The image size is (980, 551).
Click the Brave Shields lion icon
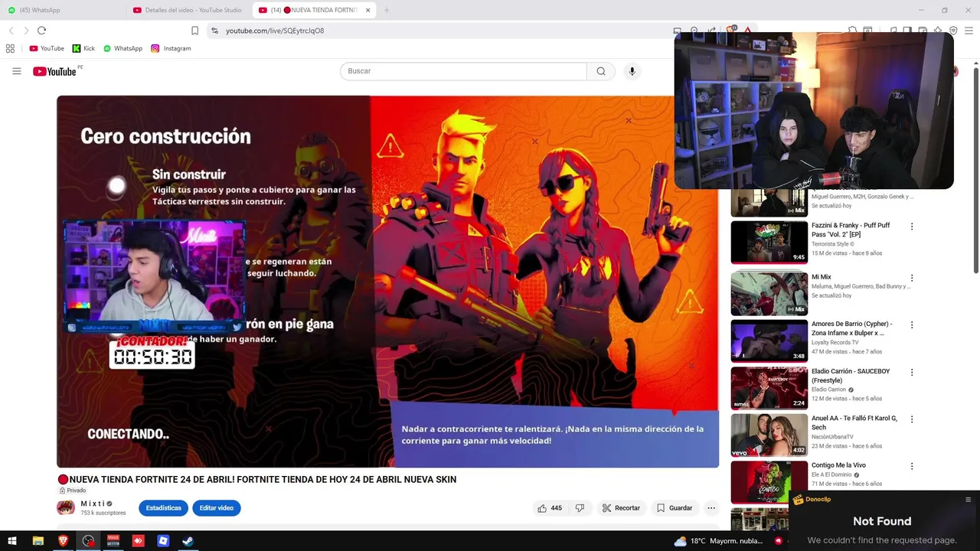tap(731, 31)
